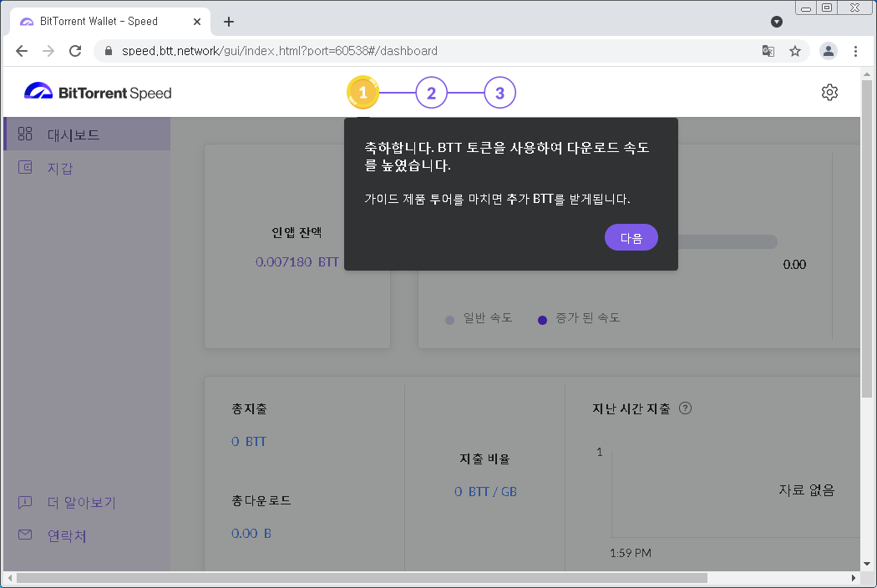
Task: Open Chrome three-dot menu
Action: click(x=855, y=51)
